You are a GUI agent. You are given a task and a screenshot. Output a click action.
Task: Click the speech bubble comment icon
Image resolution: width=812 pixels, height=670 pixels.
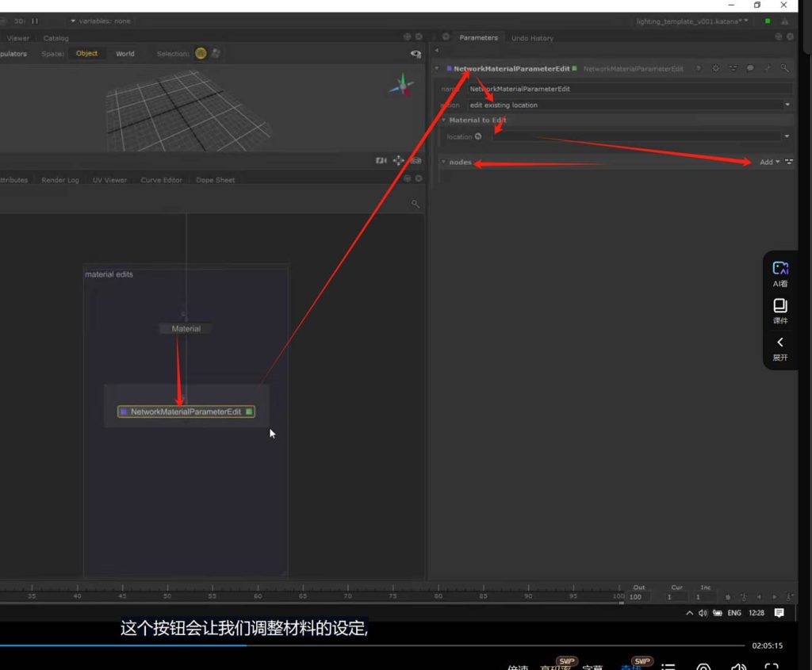click(x=750, y=69)
